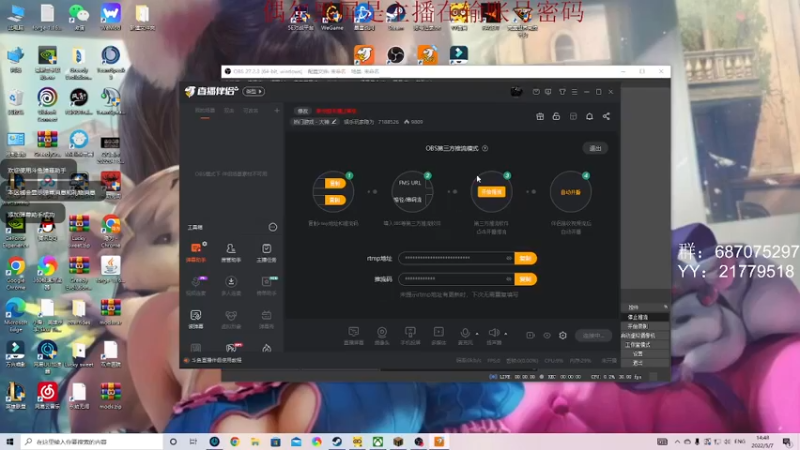Click the upper orange copy button in step 1

(335, 183)
